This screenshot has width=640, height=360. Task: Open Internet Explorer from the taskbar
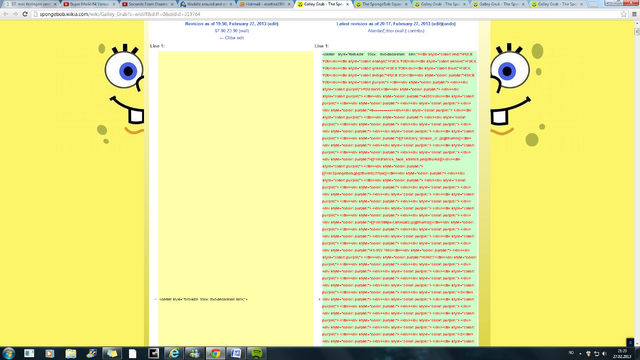point(174,353)
